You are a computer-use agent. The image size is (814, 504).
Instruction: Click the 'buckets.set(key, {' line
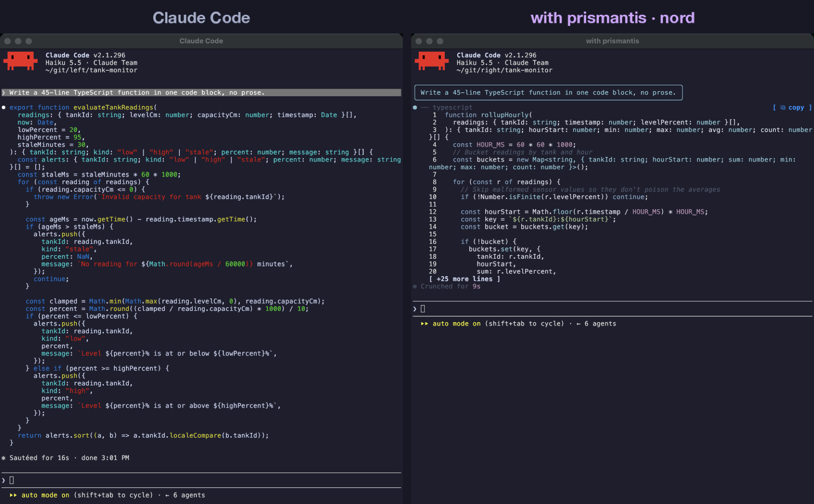point(505,249)
